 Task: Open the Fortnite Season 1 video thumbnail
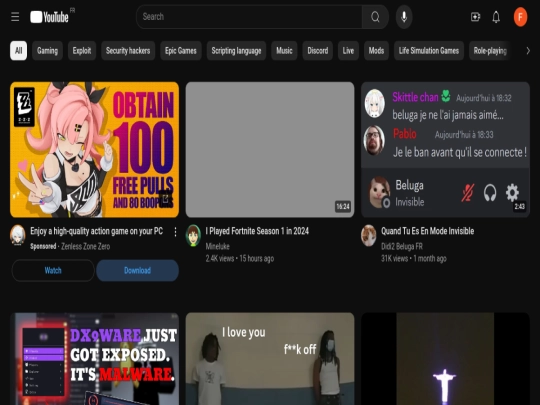point(270,149)
